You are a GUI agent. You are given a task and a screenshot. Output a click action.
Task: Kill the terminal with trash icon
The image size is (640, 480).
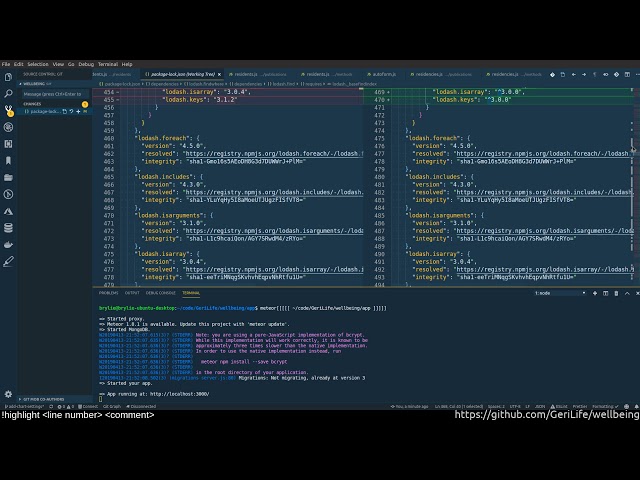(616, 293)
